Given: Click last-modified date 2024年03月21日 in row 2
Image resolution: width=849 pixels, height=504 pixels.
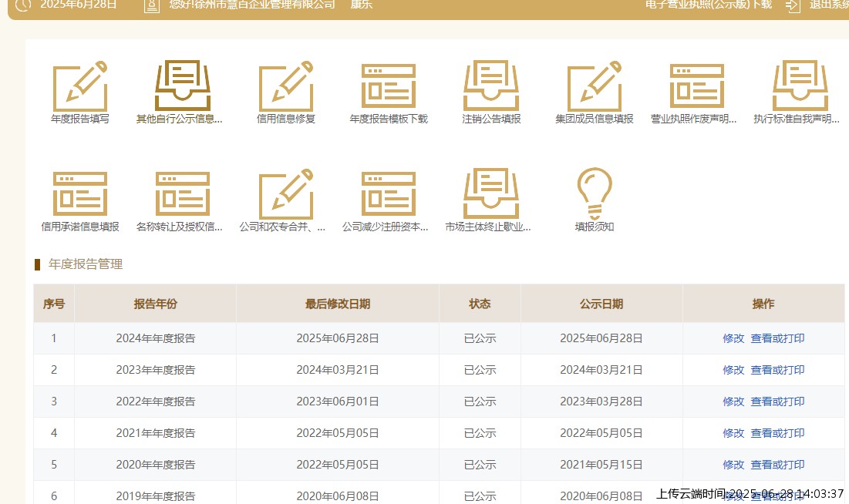Looking at the screenshot, I should (337, 370).
